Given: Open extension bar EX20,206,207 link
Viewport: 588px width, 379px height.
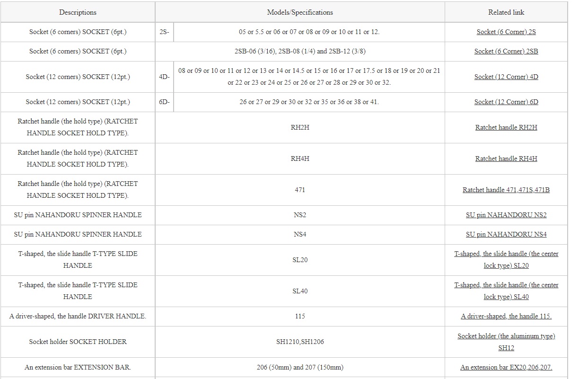Looking at the screenshot, I should (506, 367).
